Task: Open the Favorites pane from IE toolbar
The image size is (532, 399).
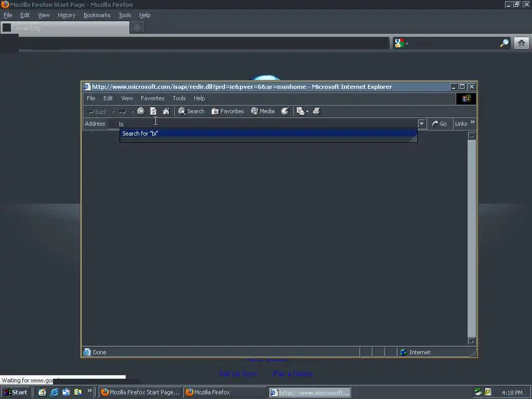Action: pyautogui.click(x=228, y=111)
